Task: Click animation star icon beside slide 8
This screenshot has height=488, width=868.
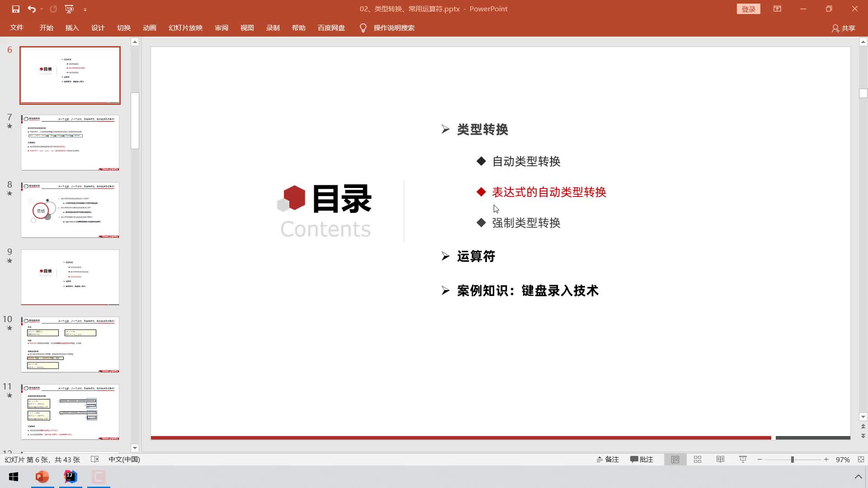Action: point(9,193)
